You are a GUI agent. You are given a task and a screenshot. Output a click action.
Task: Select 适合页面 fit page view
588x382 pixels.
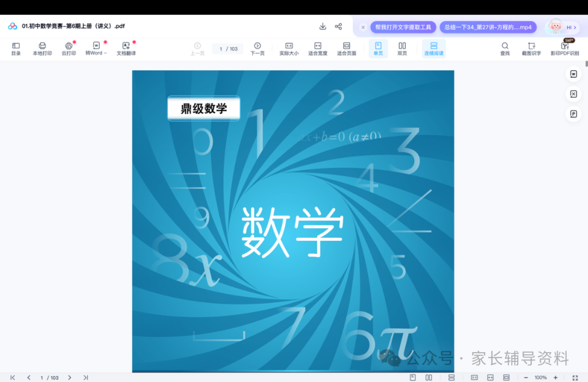pyautogui.click(x=346, y=49)
